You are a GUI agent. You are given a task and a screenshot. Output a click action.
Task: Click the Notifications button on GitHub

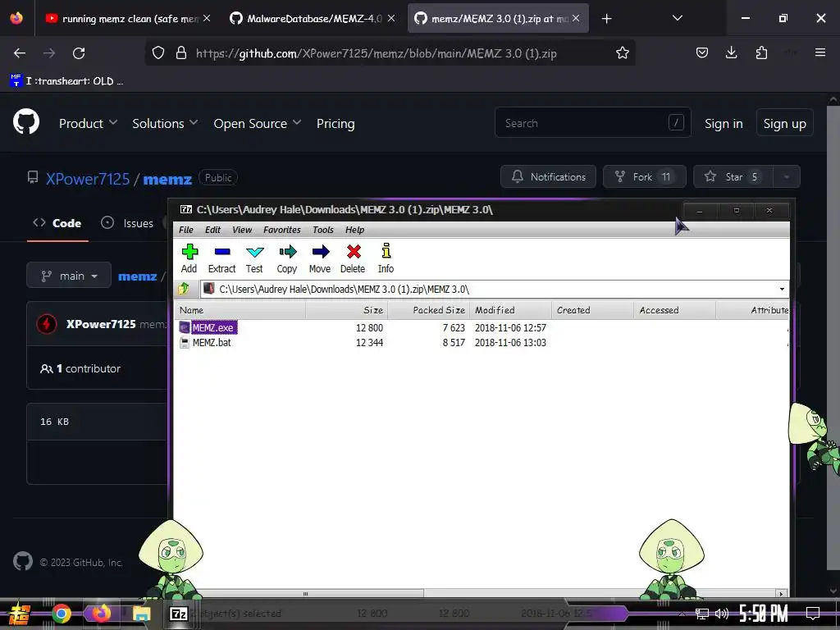coord(548,177)
